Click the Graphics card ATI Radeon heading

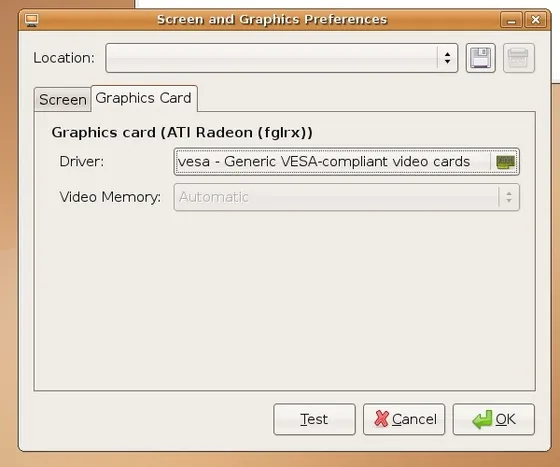182,132
